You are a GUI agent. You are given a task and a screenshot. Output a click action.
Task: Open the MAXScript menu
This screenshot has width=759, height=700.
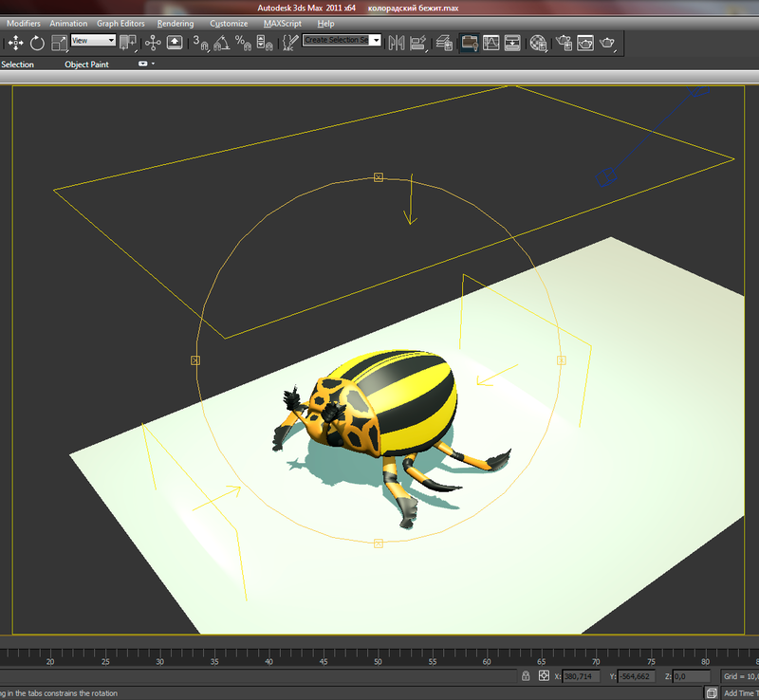(284, 23)
